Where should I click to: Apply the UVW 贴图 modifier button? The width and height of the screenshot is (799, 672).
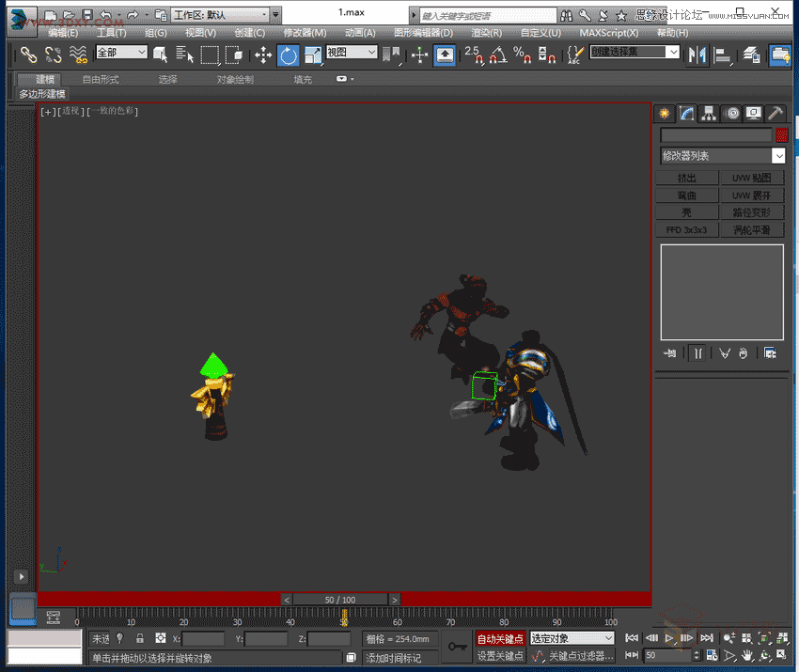click(x=752, y=178)
